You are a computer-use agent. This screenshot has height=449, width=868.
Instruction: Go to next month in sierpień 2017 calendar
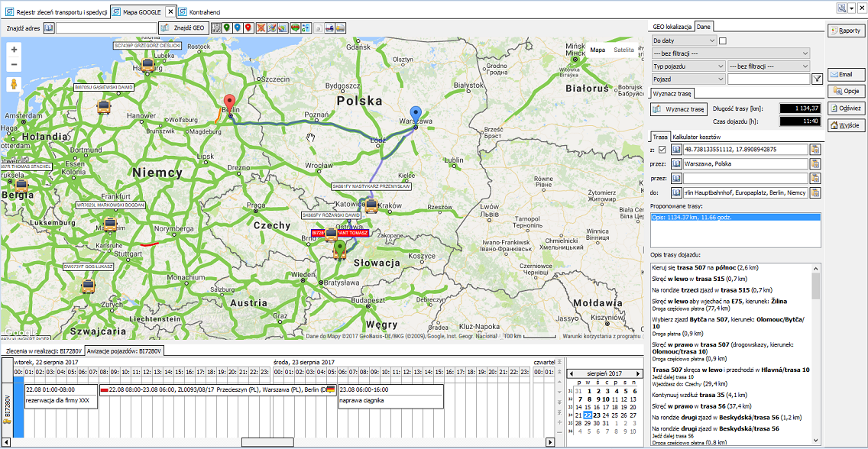[x=638, y=374]
